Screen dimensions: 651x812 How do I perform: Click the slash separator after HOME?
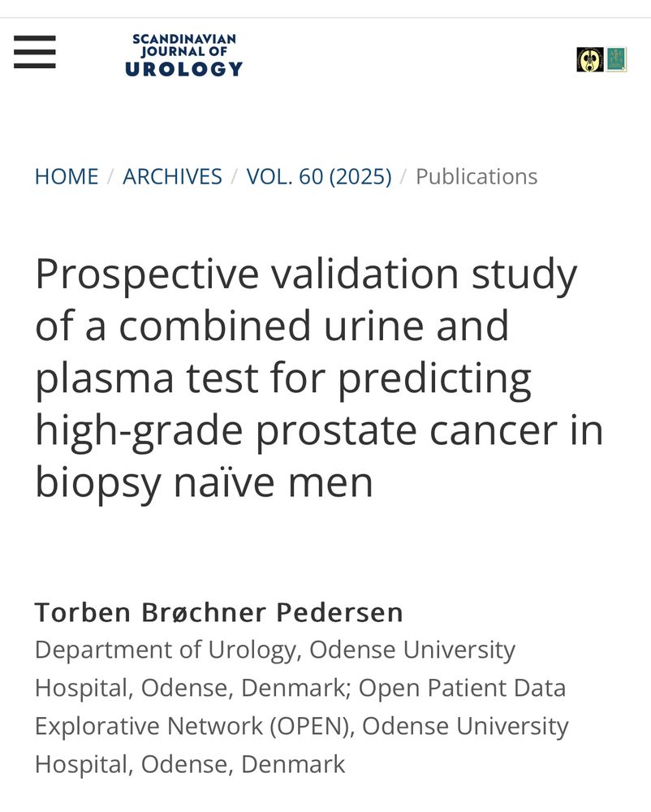[x=110, y=176]
